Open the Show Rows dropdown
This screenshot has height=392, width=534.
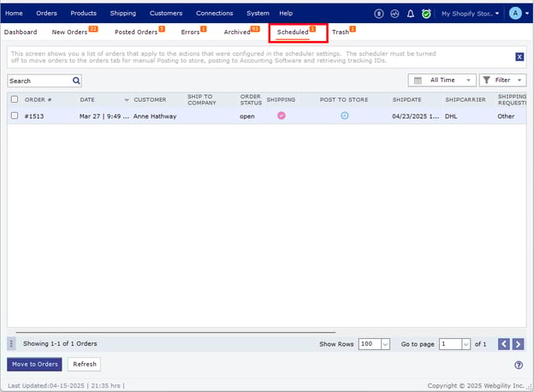coord(374,344)
